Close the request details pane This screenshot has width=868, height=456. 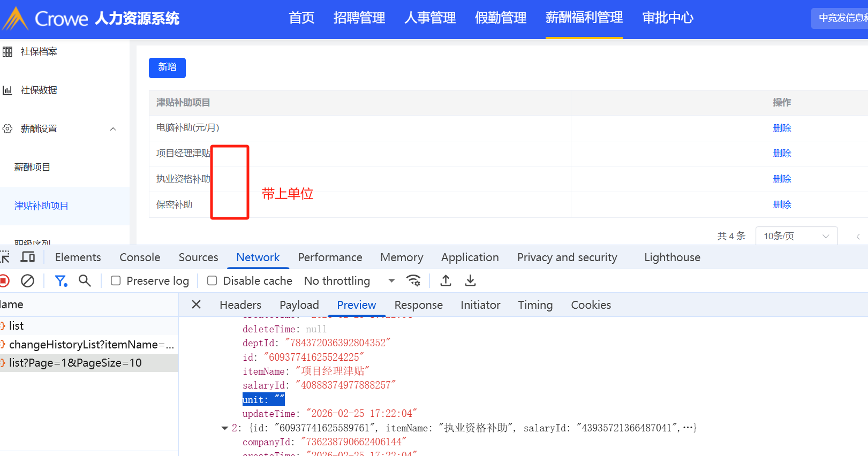coord(197,305)
